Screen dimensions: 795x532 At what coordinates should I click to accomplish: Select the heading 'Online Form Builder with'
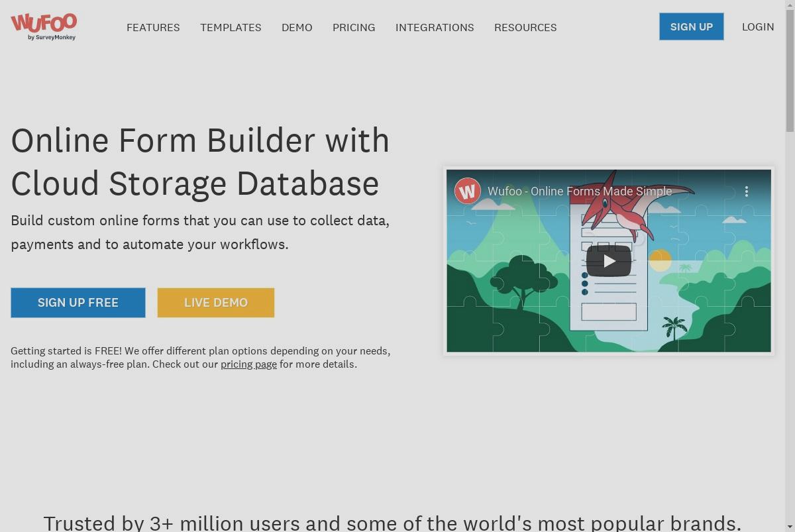200,140
